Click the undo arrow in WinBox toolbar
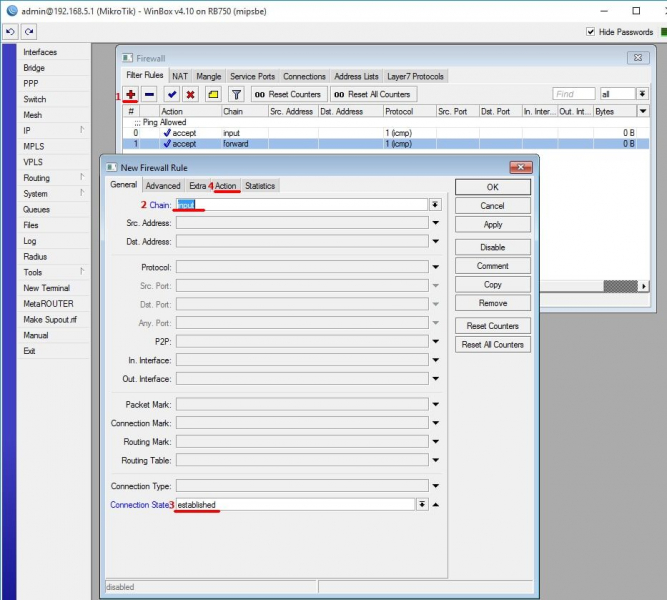The height and width of the screenshot is (600, 667). 10,32
